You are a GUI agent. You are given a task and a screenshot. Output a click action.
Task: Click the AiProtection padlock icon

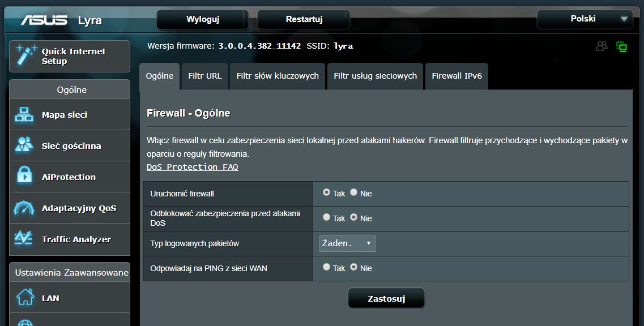click(x=25, y=175)
